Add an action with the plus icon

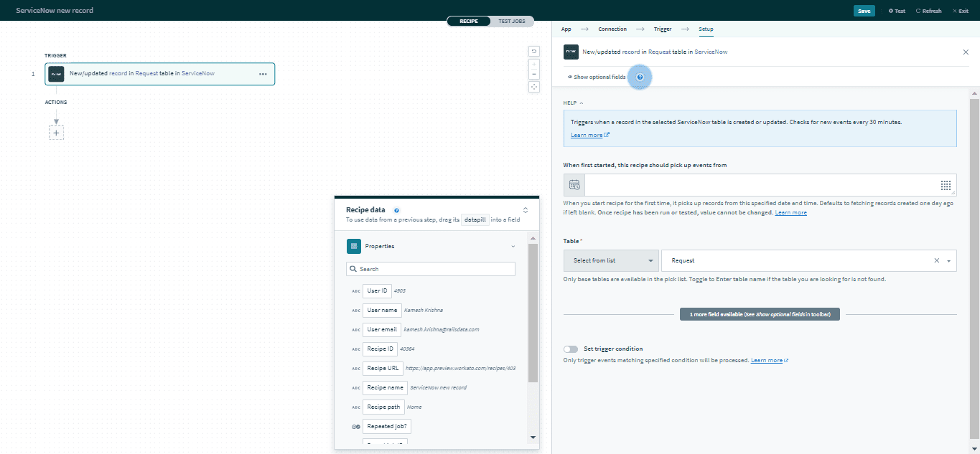[x=56, y=132]
